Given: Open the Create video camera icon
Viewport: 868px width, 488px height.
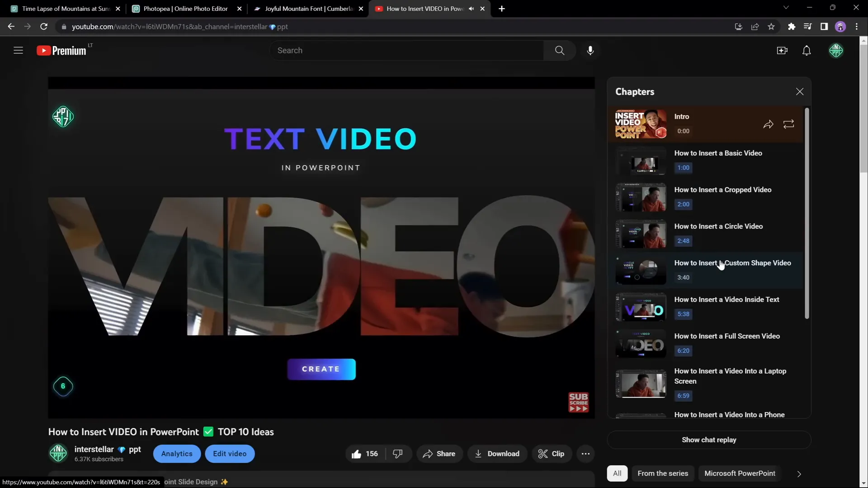Looking at the screenshot, I should coord(782,50).
